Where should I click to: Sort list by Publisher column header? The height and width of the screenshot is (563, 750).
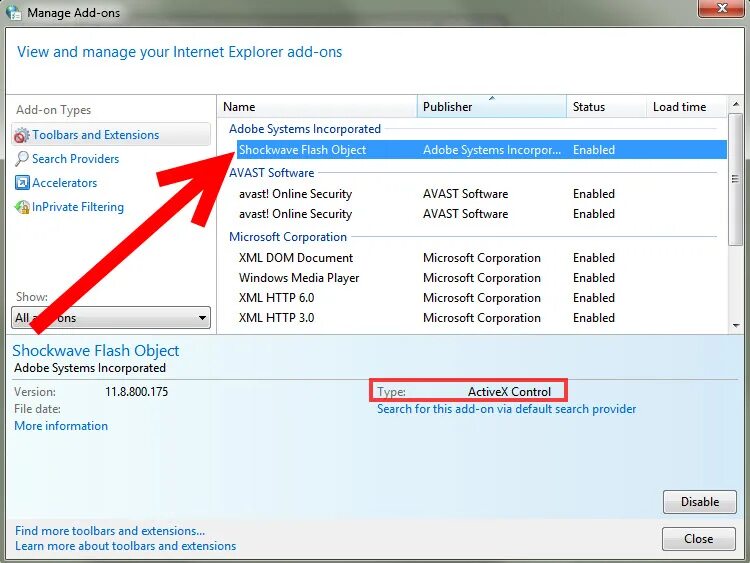click(x=492, y=107)
